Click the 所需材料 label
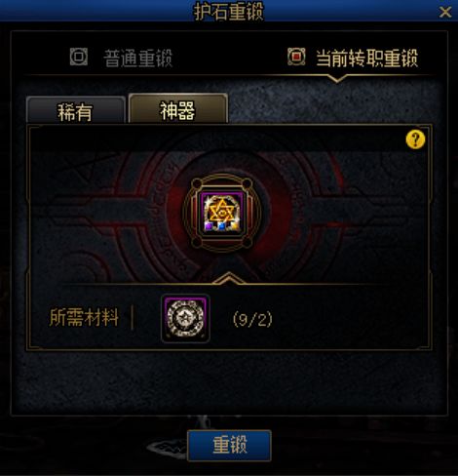This screenshot has width=458, height=476. (84, 317)
